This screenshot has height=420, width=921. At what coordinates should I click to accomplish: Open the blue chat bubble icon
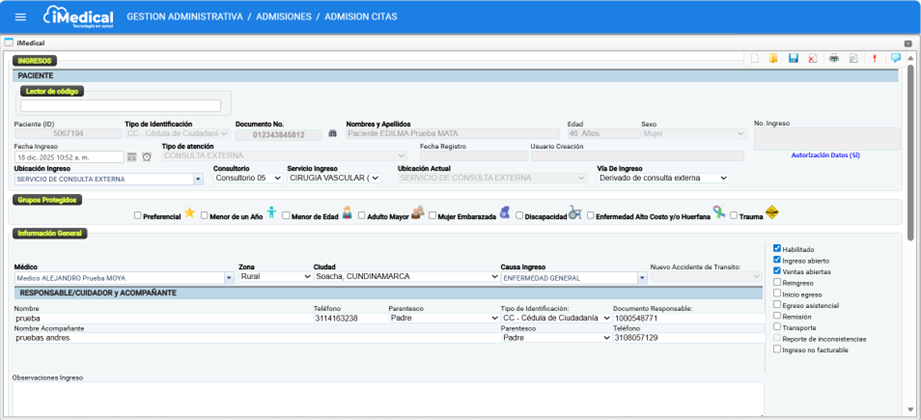click(x=895, y=59)
